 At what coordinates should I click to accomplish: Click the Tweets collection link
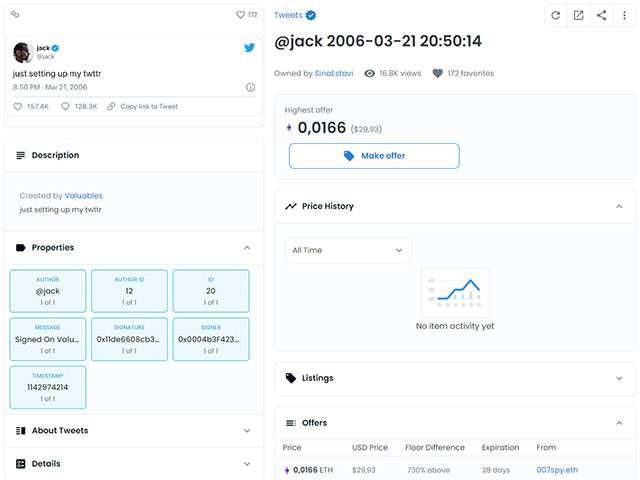click(288, 15)
